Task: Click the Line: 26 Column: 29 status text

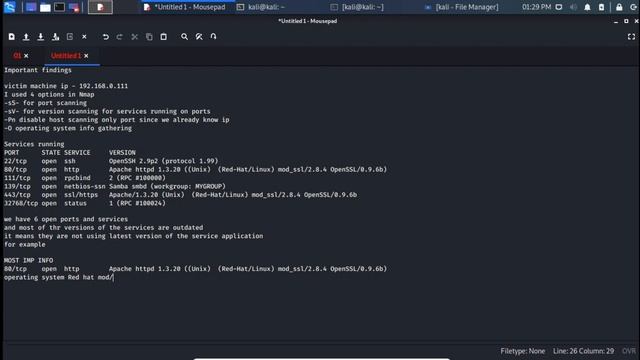Action: 583,351
